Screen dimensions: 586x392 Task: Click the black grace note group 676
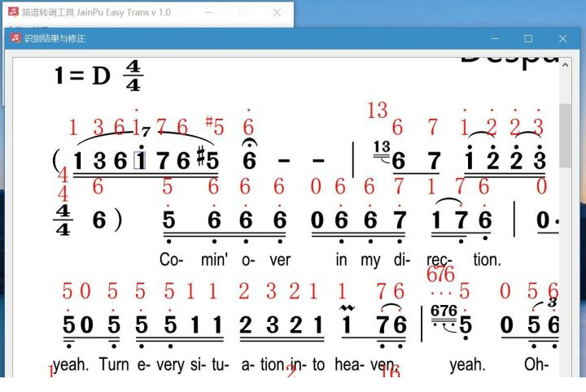click(444, 311)
